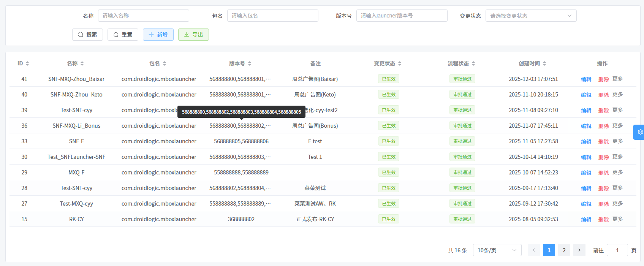The height and width of the screenshot is (266, 644).
Task: Delete row RK-CY
Action: tap(604, 220)
